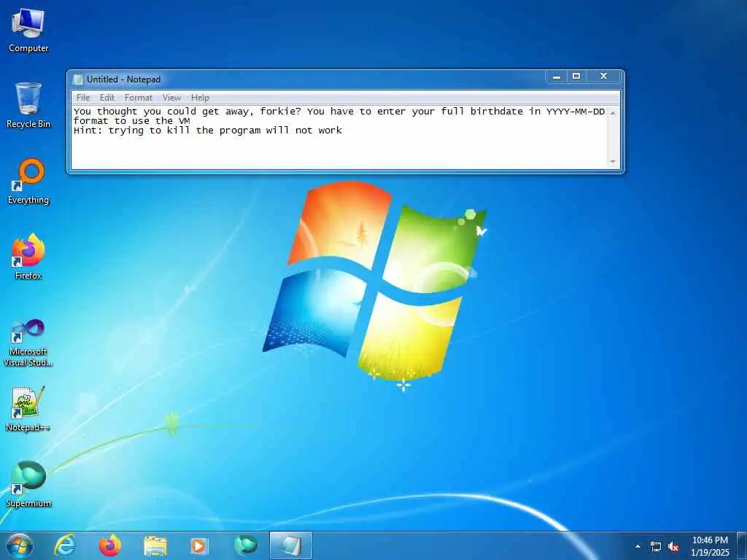Click the Notepad scrollbar up arrow

[613, 113]
